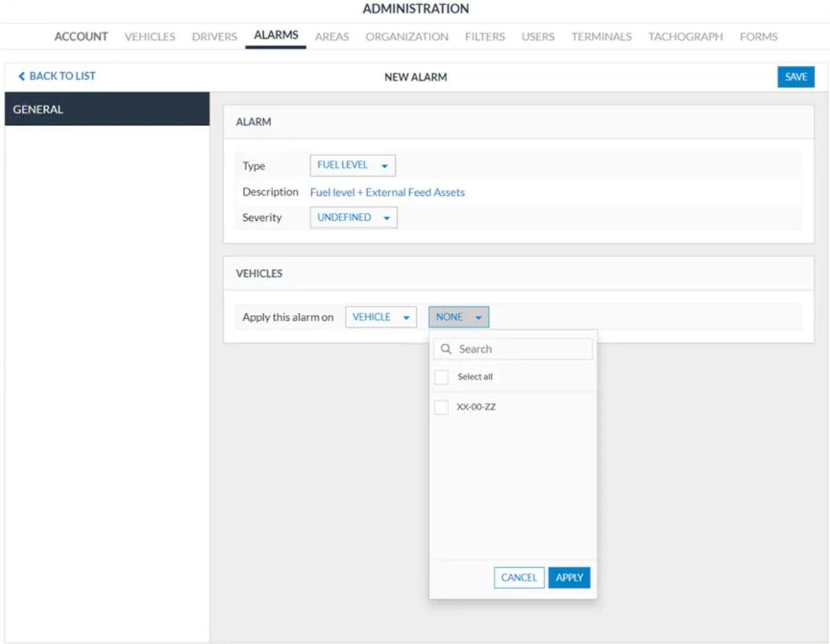Open the TERMINALS tab
The height and width of the screenshot is (644, 830).
coord(601,37)
